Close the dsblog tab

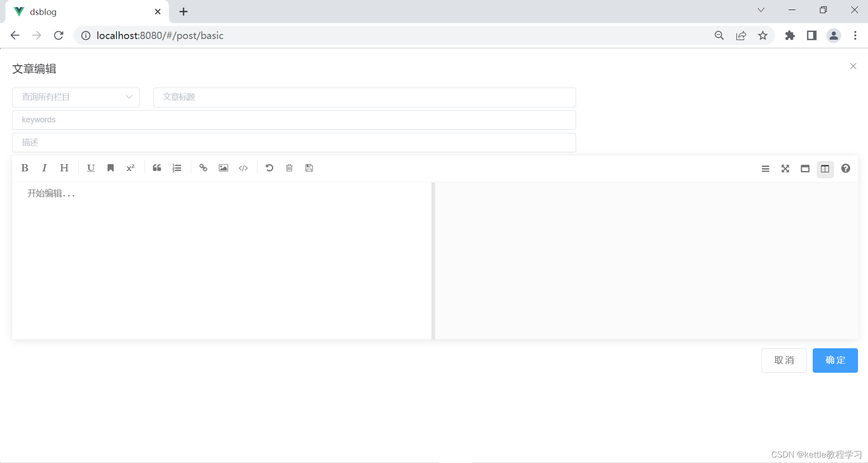[158, 12]
